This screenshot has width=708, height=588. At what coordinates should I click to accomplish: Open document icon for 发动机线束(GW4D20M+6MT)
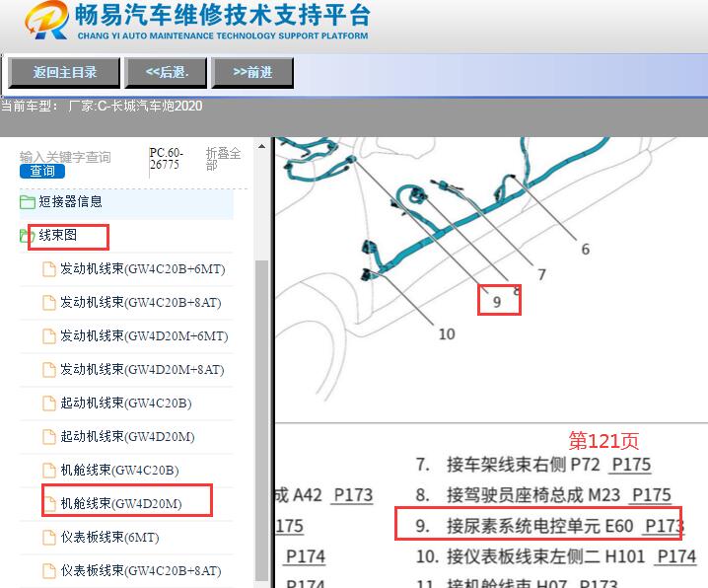[x=48, y=336]
